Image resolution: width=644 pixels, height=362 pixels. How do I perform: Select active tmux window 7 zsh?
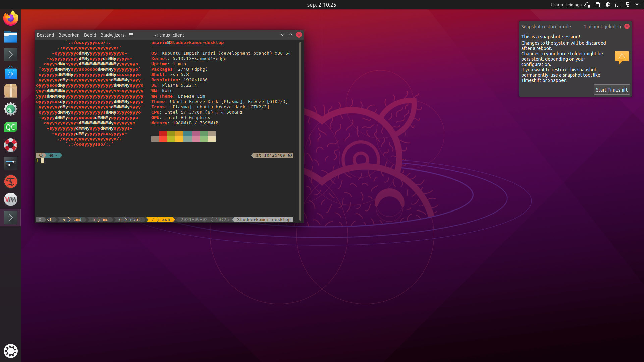point(161,220)
